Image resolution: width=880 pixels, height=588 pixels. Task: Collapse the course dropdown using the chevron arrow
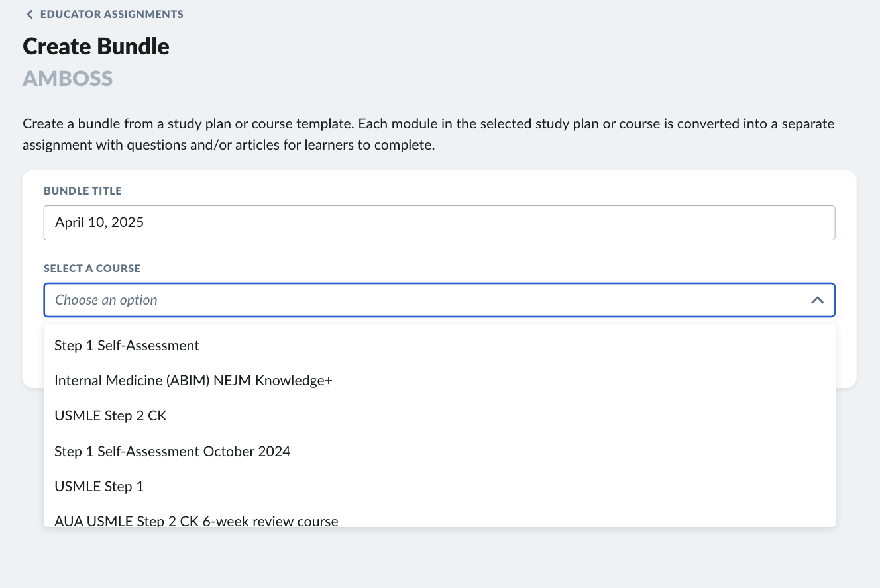817,300
